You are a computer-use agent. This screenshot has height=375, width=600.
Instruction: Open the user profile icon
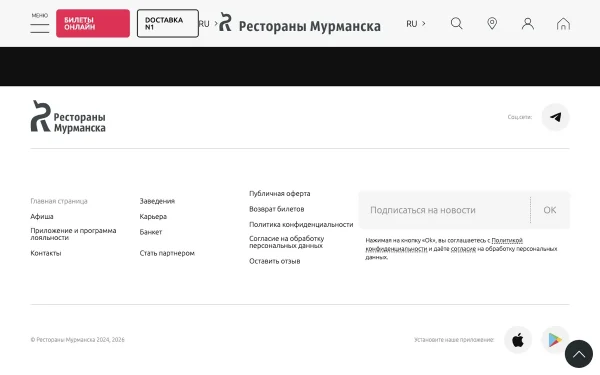(528, 24)
